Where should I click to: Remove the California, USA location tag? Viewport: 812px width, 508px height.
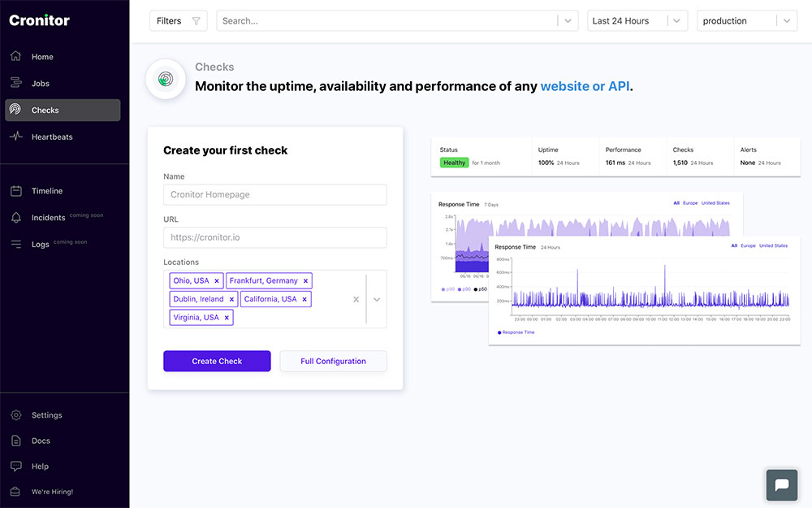pos(304,299)
